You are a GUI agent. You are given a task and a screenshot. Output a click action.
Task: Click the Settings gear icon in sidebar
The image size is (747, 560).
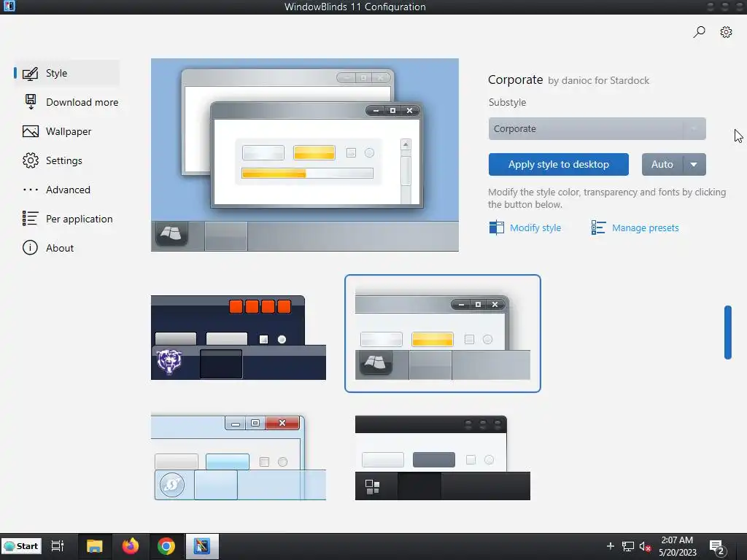click(x=31, y=160)
